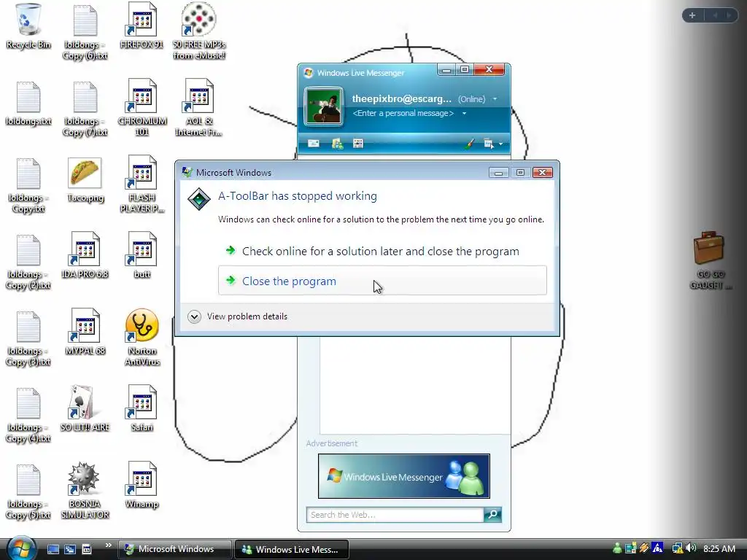Open dropdown arrow beside Messenger menu icon
Screen dimensions: 747x560
click(x=500, y=144)
